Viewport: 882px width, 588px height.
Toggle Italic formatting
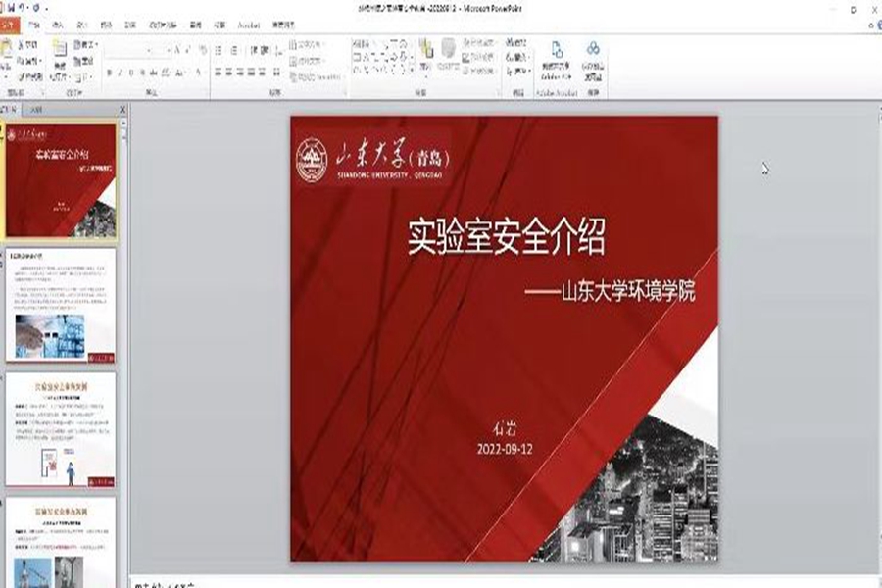pos(120,73)
